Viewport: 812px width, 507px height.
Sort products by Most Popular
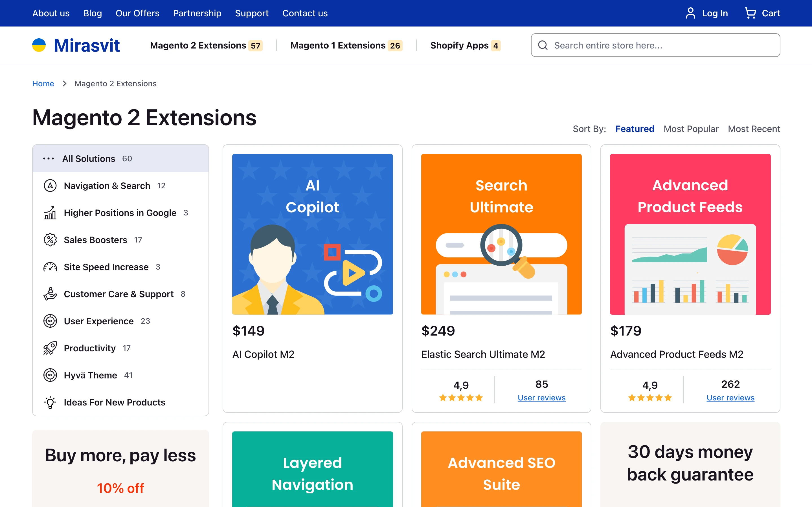tap(691, 129)
